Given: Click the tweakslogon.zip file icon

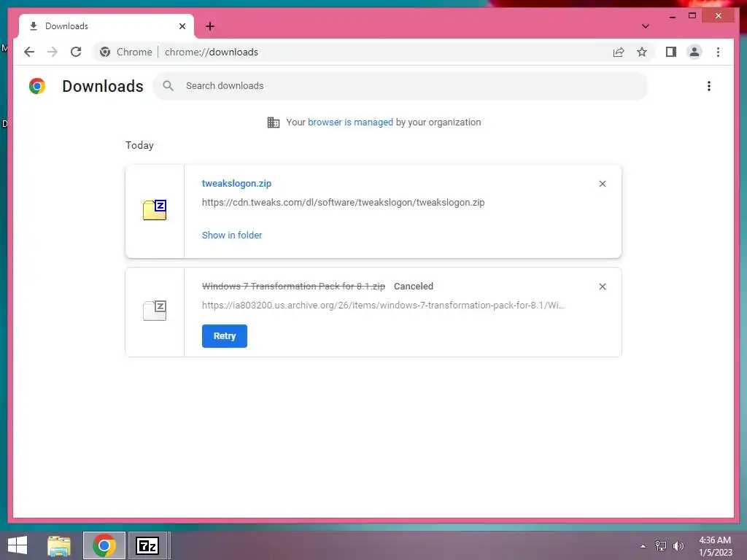Looking at the screenshot, I should coord(155,210).
